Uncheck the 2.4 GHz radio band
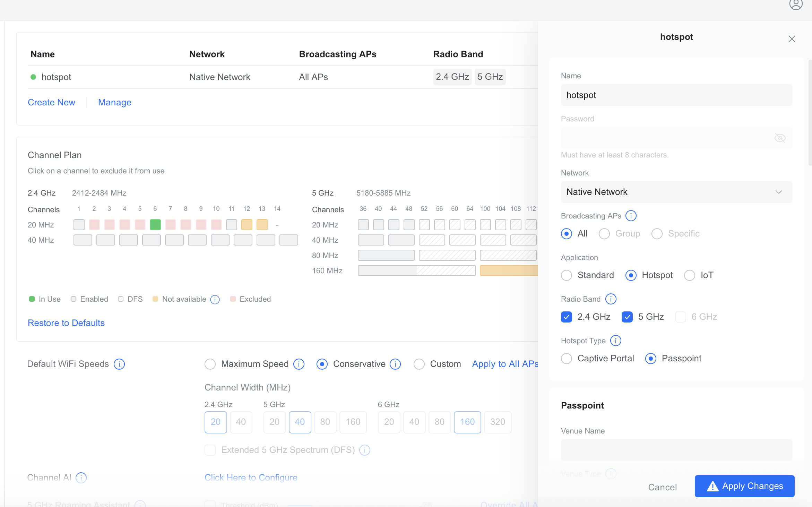 567,317
